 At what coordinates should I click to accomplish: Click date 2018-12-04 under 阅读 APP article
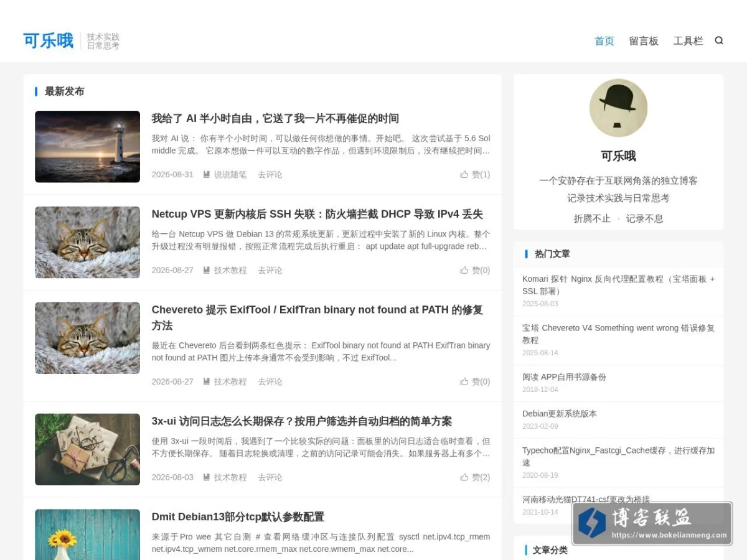(540, 390)
